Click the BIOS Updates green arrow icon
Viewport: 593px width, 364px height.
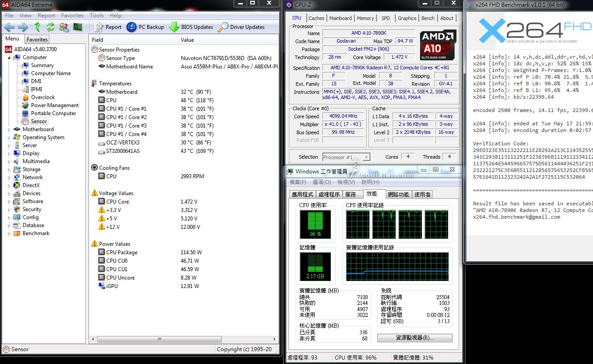tap(174, 27)
